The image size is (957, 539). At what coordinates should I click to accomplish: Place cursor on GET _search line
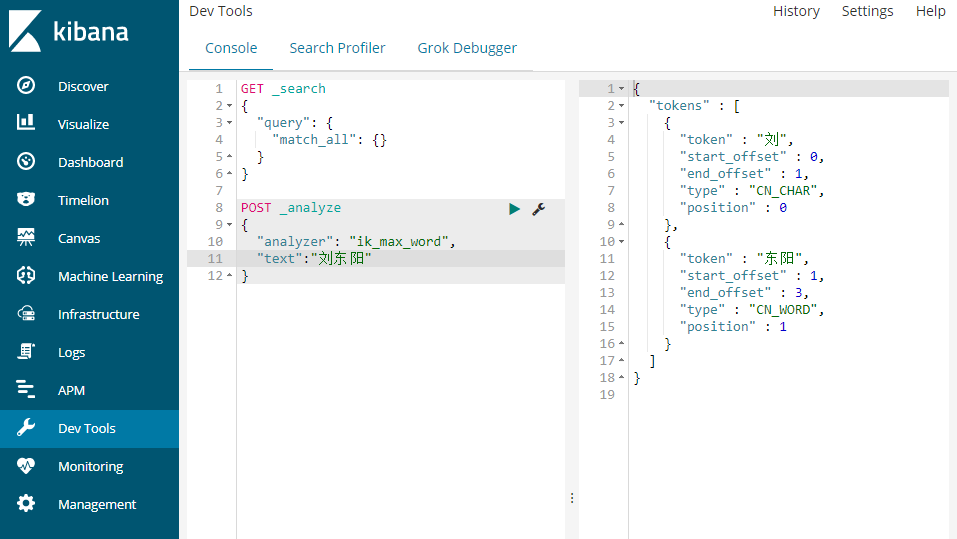[x=283, y=89]
